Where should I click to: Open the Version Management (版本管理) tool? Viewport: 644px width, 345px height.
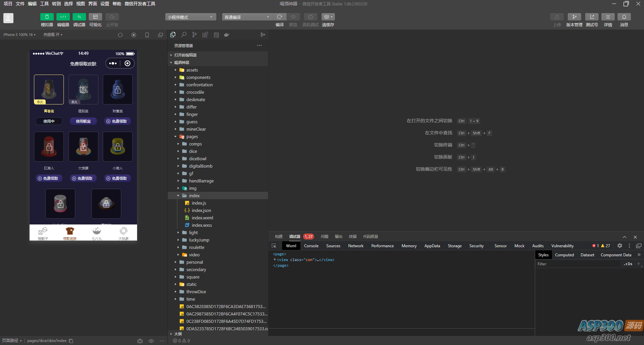click(x=574, y=17)
